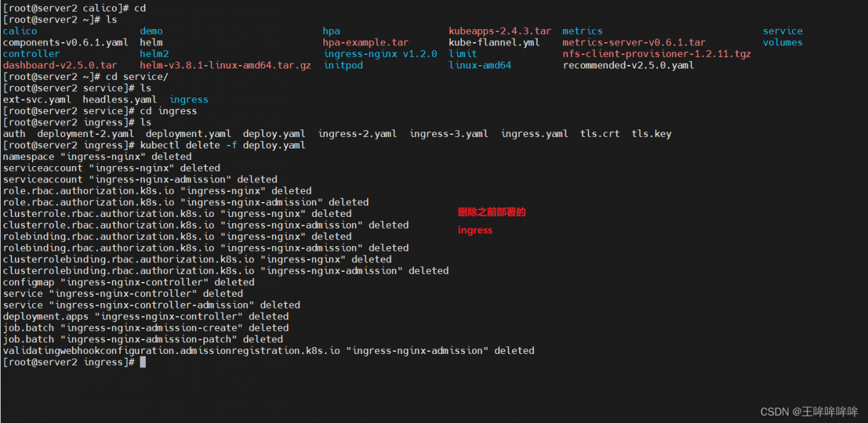Viewport: 868px width, 423px height.
Task: Click the "nfs-client-provisioner-1.2.11.tgz" file name
Action: pos(656,54)
